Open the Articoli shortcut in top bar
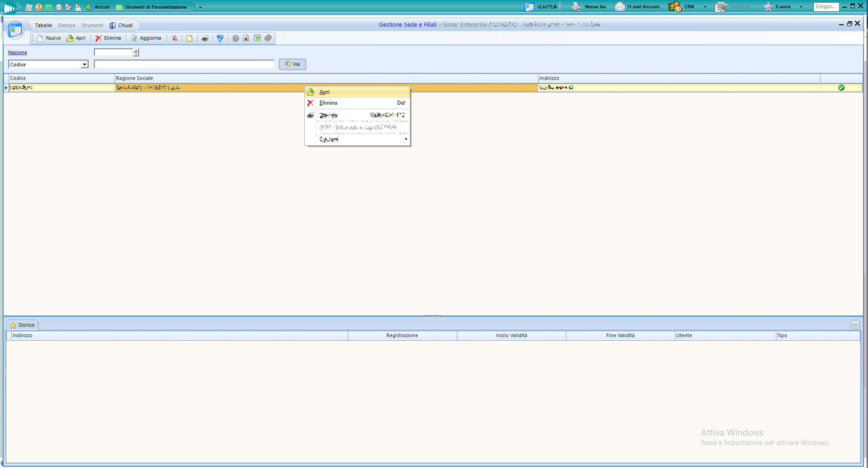This screenshot has width=868, height=468. pyautogui.click(x=98, y=7)
